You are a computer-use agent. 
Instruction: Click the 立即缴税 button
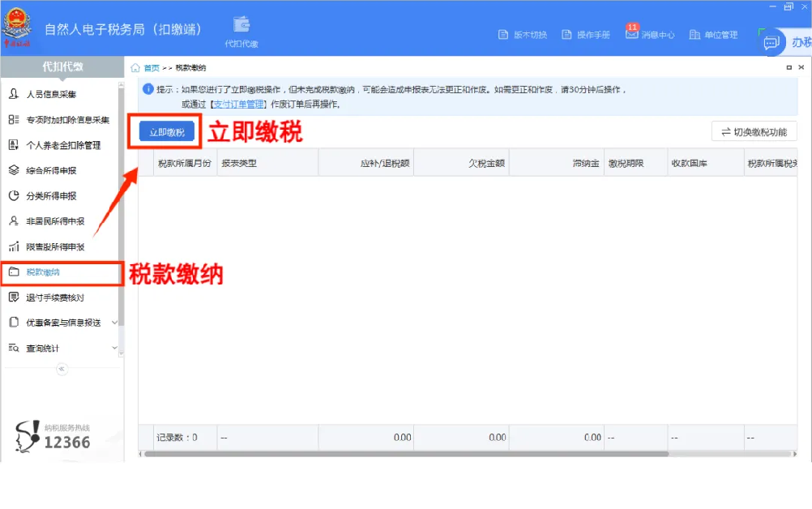(167, 132)
